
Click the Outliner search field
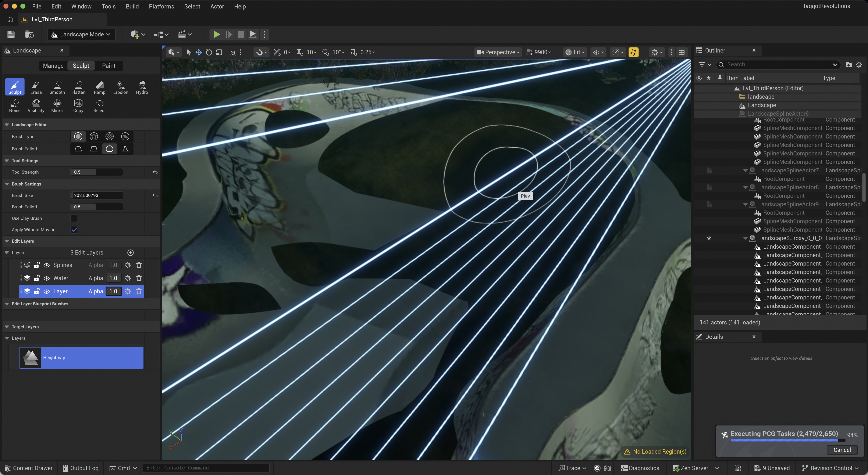point(778,65)
